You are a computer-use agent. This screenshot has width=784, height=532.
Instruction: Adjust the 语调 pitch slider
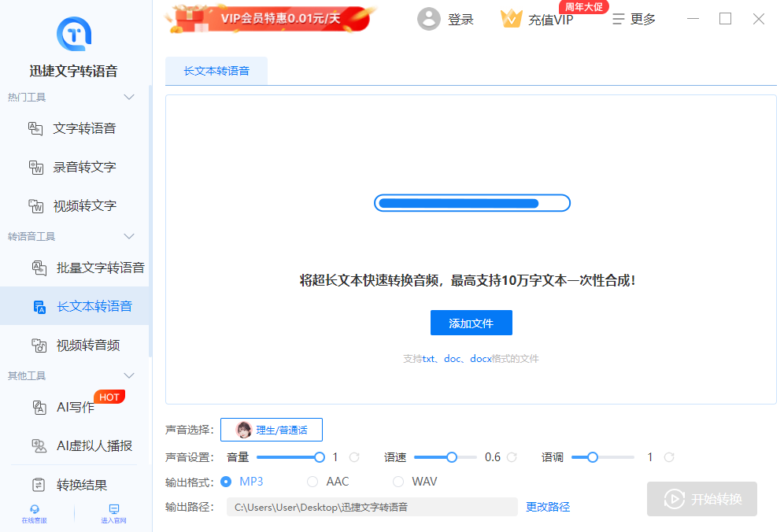(602, 457)
